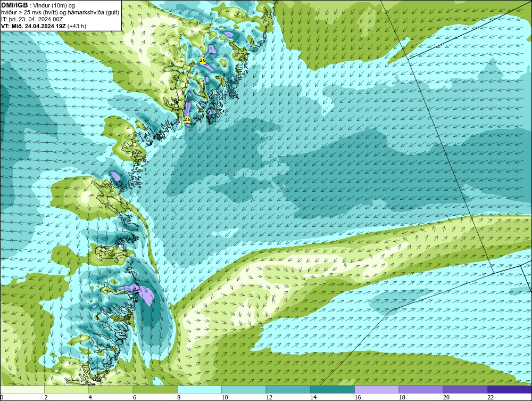Click legend scale label '12'
The width and height of the screenshot is (532, 401).
(269, 397)
